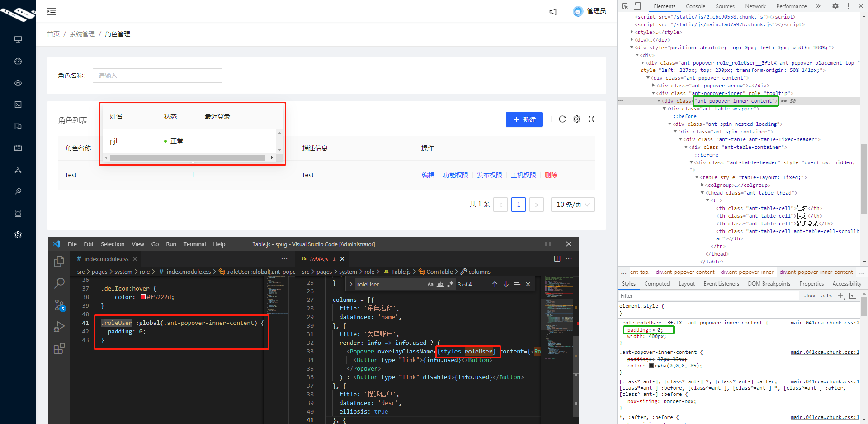Image resolution: width=868 pixels, height=424 pixels.
Task: Collapse the sidebar with the menu fold icon
Action: tap(52, 11)
